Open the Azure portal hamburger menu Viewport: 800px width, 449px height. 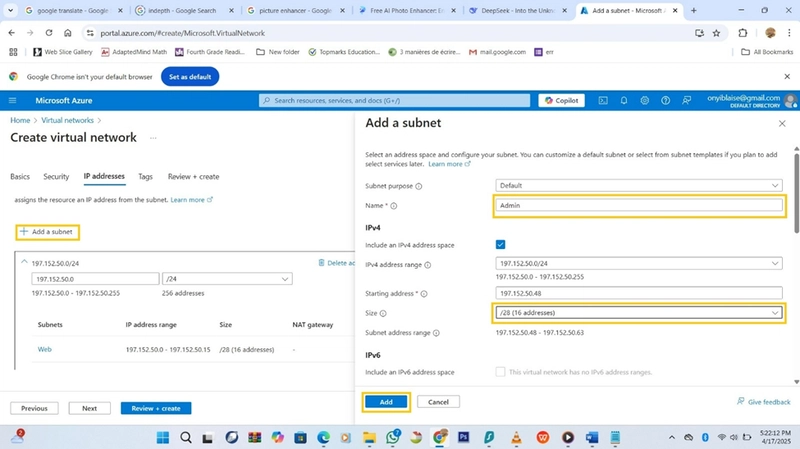[x=13, y=101]
